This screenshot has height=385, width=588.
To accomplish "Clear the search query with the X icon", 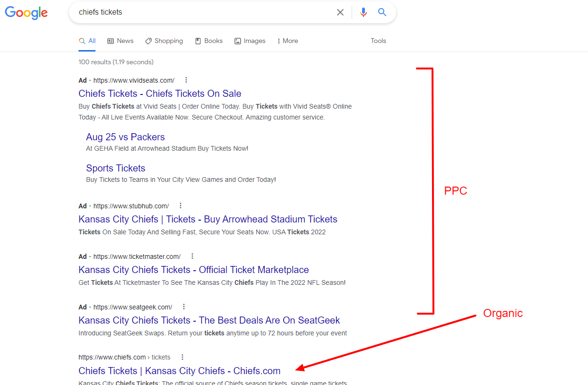I will tap(340, 12).
